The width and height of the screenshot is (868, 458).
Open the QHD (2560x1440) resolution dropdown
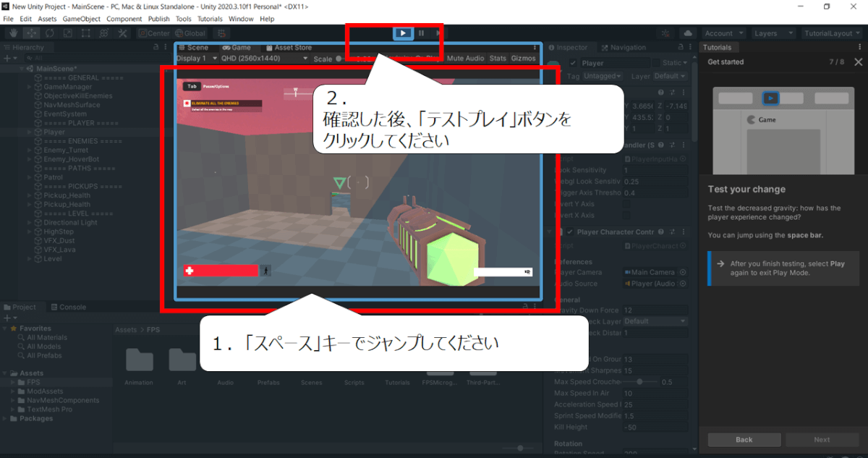point(264,59)
